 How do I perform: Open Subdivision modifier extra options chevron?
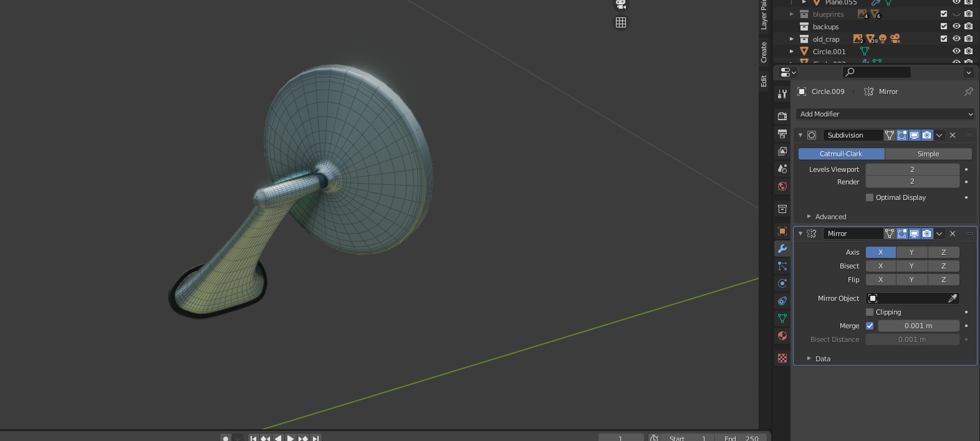pos(939,135)
